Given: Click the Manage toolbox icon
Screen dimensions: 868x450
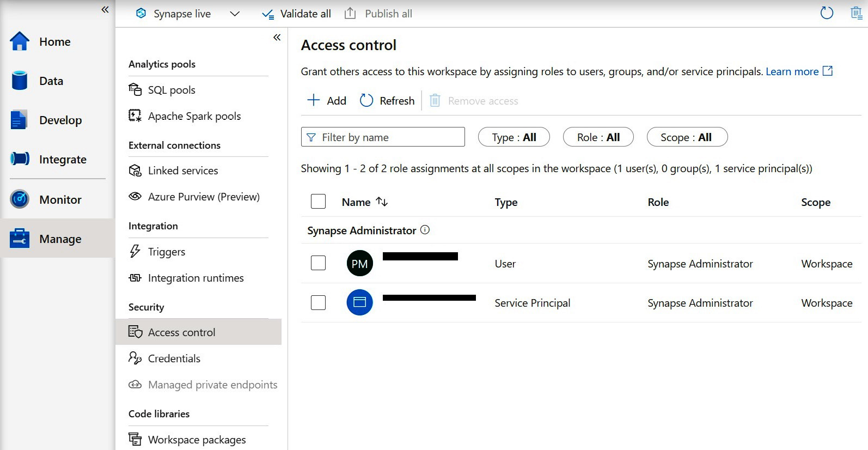Looking at the screenshot, I should (x=20, y=239).
